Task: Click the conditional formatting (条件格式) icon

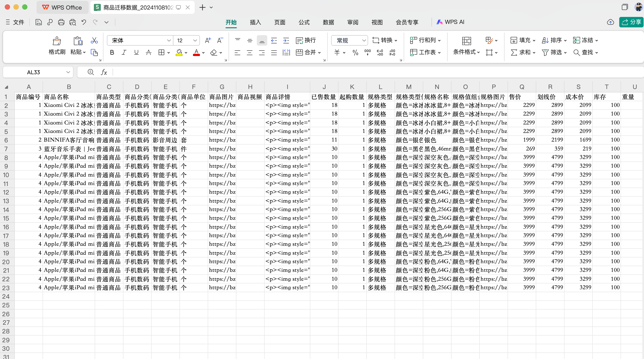Action: [x=466, y=41]
